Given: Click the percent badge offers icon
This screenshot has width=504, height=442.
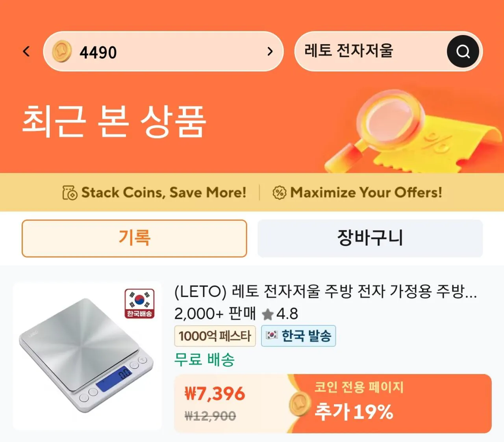Looking at the screenshot, I should coord(279,193).
